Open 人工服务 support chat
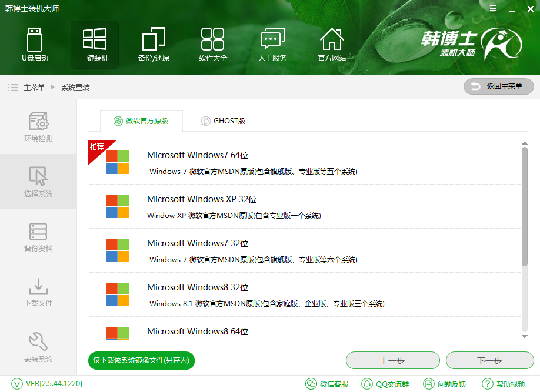 (272, 45)
